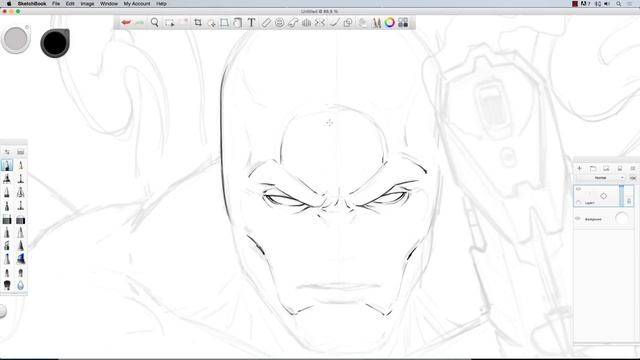Open the Normal blend mode dropdown
Viewport: 640px width, 360px height.
[x=600, y=178]
